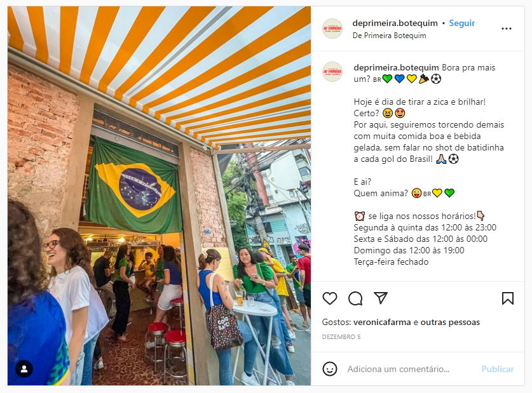Save post with bookmark icon
532x393 pixels.
[508, 298]
